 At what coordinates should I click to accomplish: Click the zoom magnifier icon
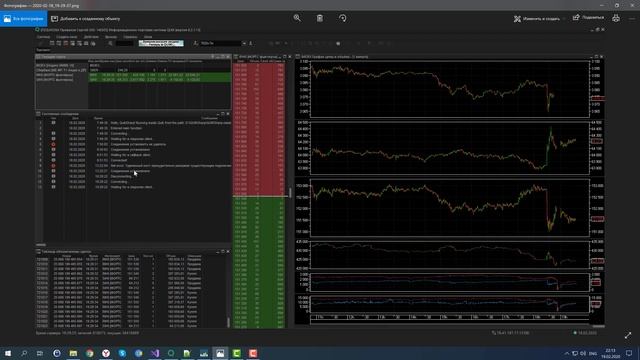(x=297, y=18)
